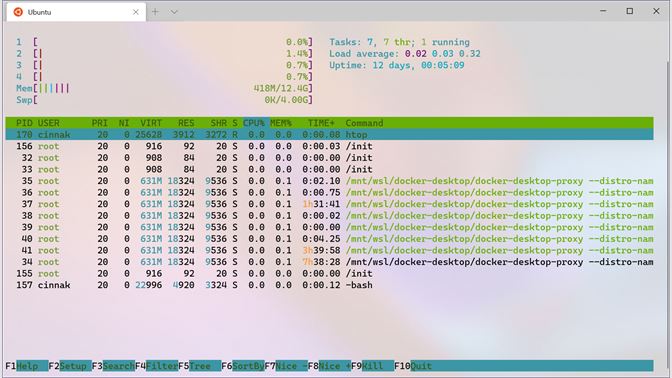The image size is (672, 378).
Task: Sort by the PID column header
Action: (24, 123)
